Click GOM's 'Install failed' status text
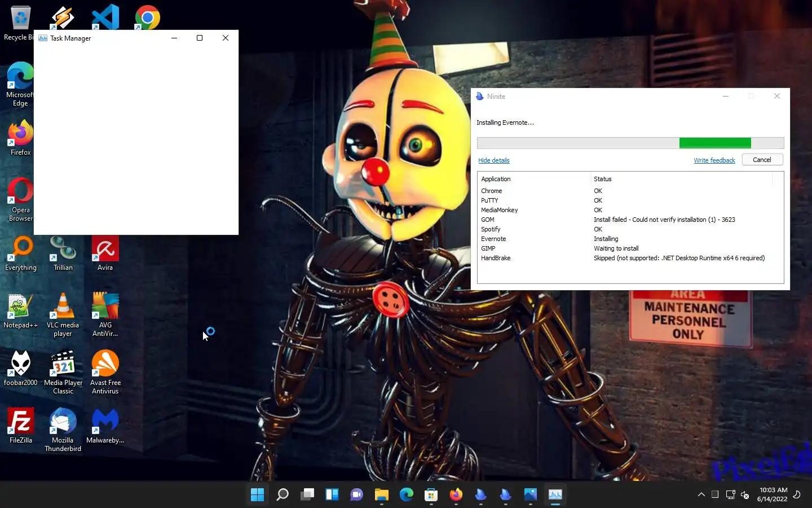The height and width of the screenshot is (508, 812). (664, 220)
